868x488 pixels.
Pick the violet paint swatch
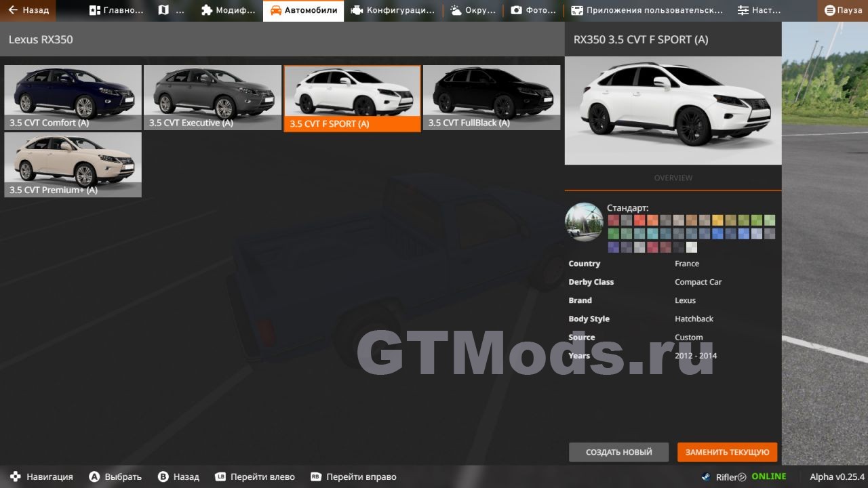pyautogui.click(x=614, y=247)
